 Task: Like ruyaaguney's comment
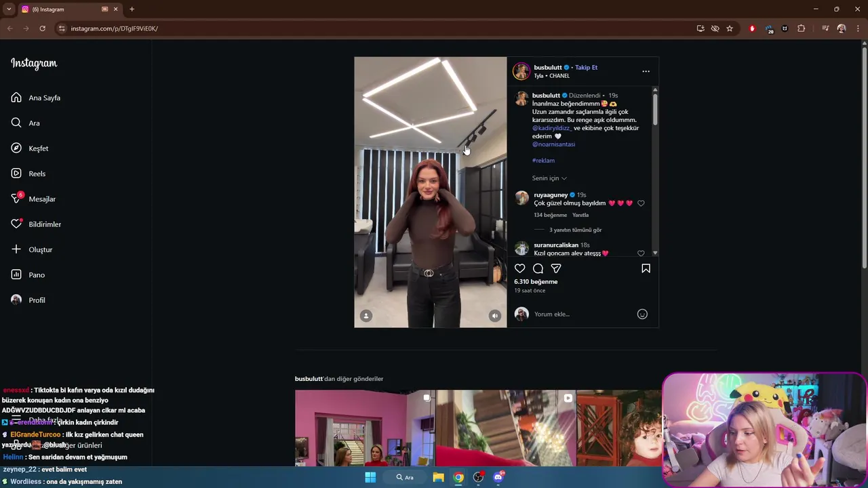641,203
